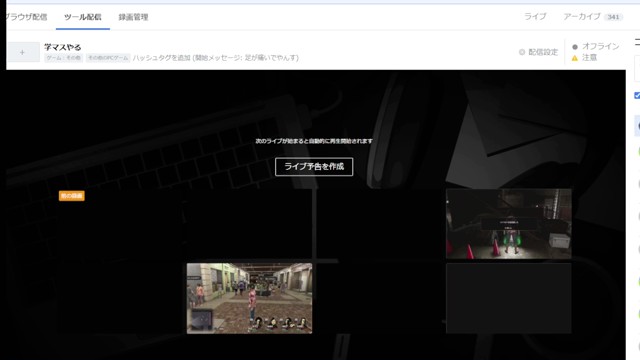
Task: Open the 配信設定 gear settings
Action: (x=538, y=52)
